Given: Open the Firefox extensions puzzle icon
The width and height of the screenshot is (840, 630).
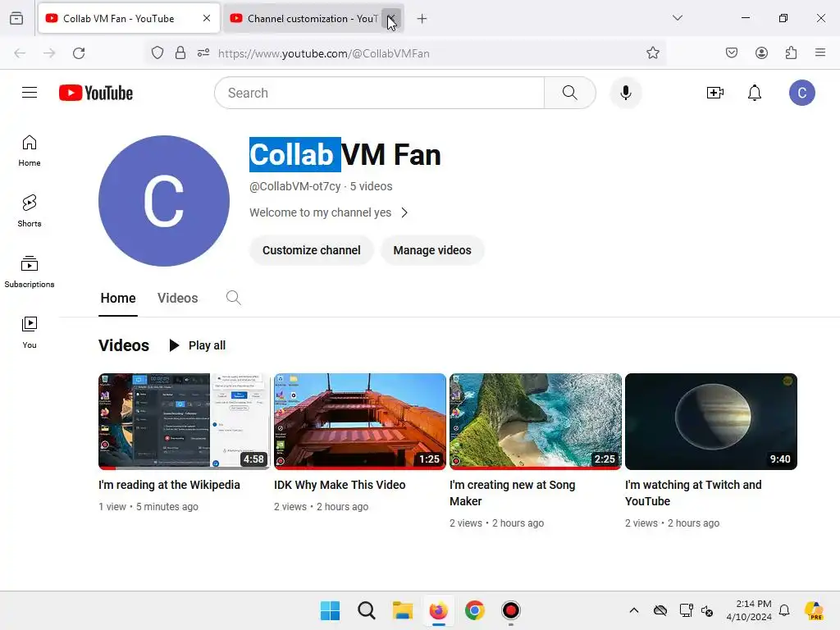Looking at the screenshot, I should (791, 52).
